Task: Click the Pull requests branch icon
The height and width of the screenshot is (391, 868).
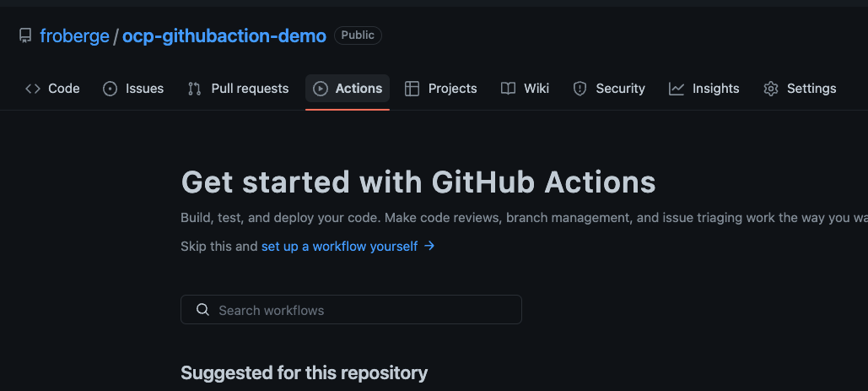Action: [194, 89]
